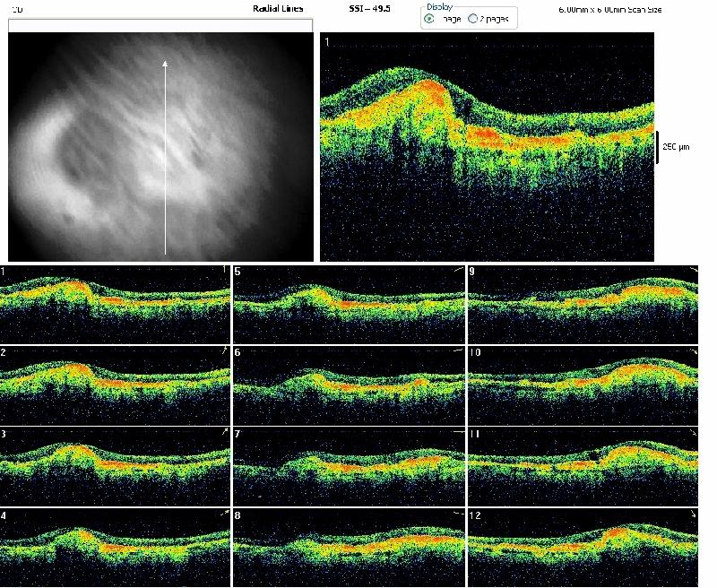
Task: Select radial scan thumbnail number 4
Action: pyautogui.click(x=116, y=548)
